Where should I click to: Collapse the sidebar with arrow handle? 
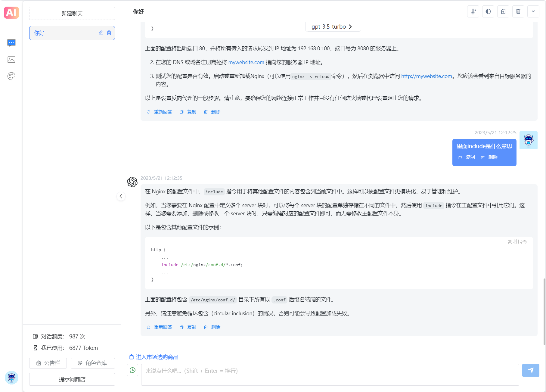click(121, 196)
